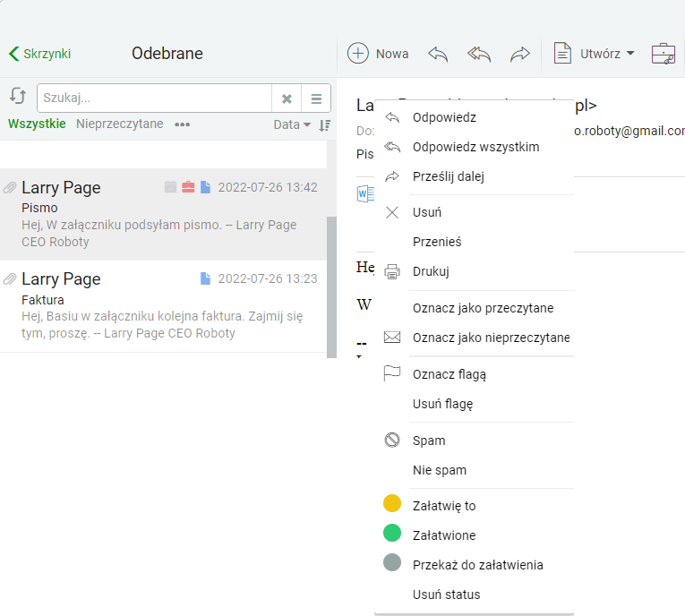
Task: Focus the Szukaj search field
Action: pos(154,98)
